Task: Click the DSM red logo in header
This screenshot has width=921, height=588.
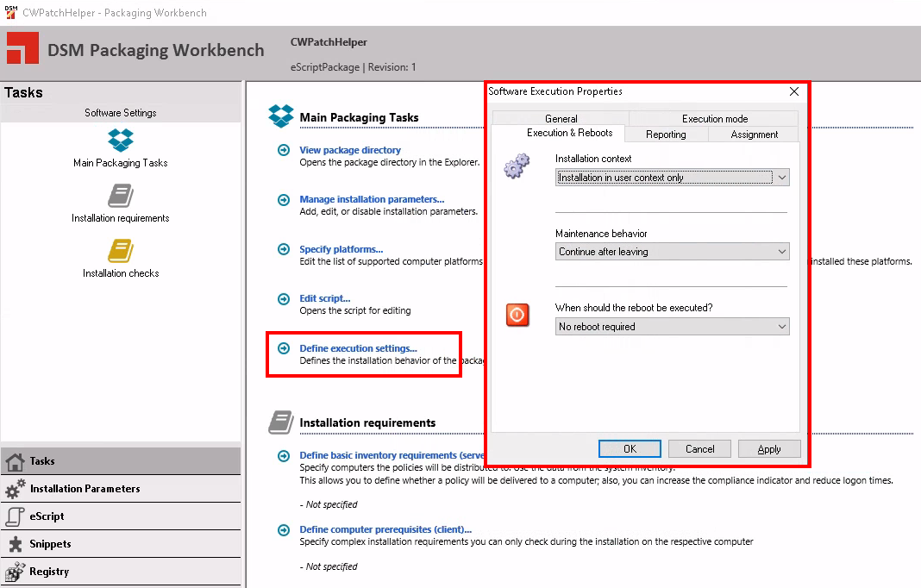Action: [22, 48]
